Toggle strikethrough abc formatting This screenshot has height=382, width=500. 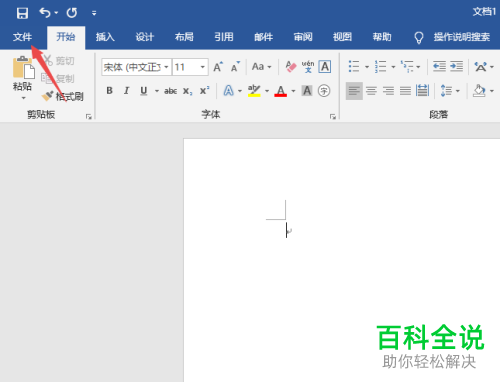pos(170,91)
